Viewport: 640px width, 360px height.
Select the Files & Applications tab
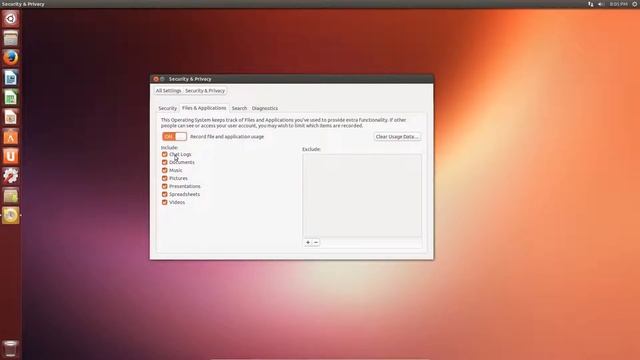point(204,108)
